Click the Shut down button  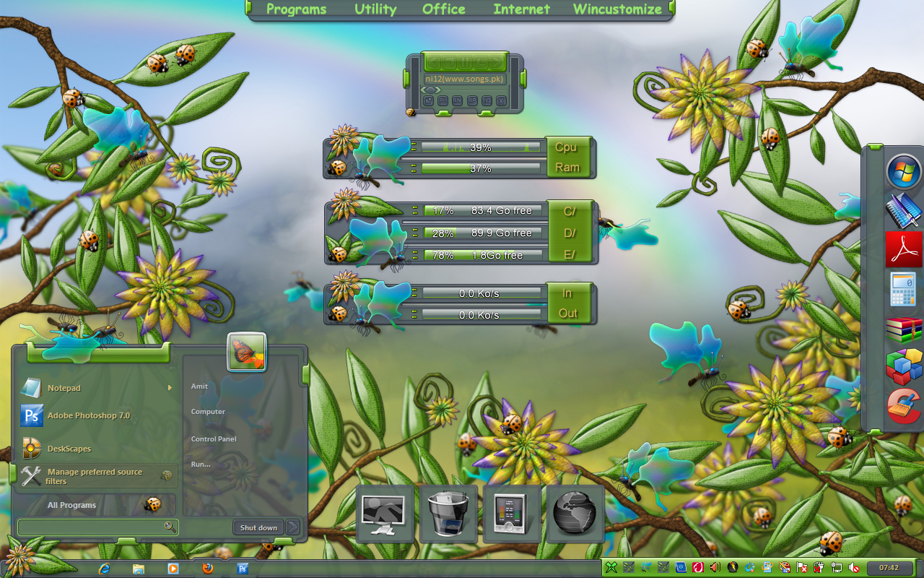258,527
